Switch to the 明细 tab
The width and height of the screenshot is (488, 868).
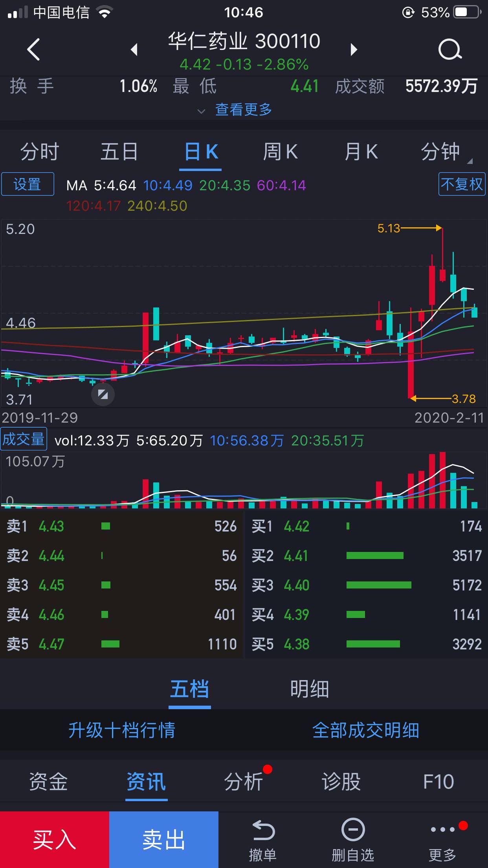pos(310,689)
